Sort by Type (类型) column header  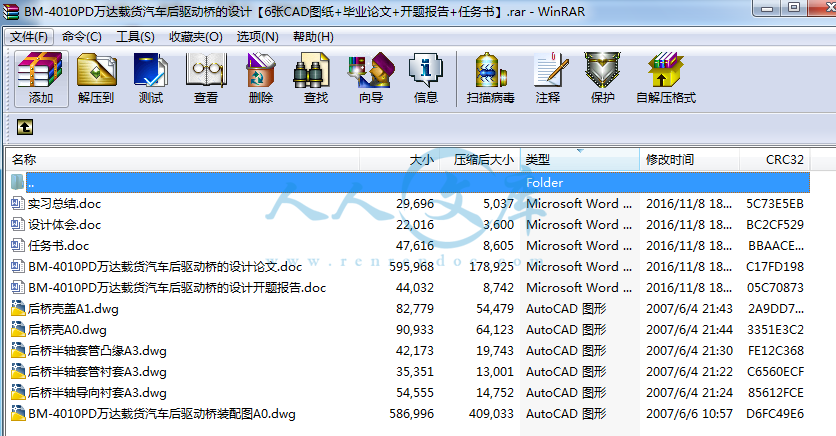(x=580, y=159)
